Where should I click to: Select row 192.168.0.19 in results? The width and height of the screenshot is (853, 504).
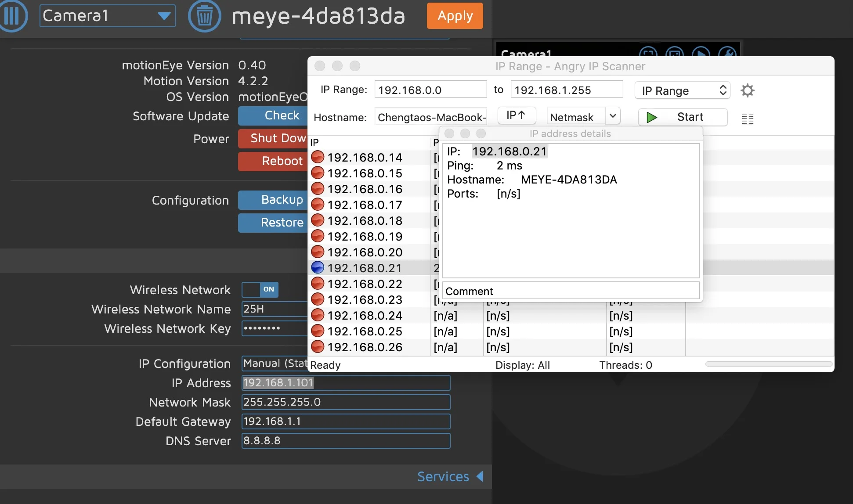coord(373,236)
